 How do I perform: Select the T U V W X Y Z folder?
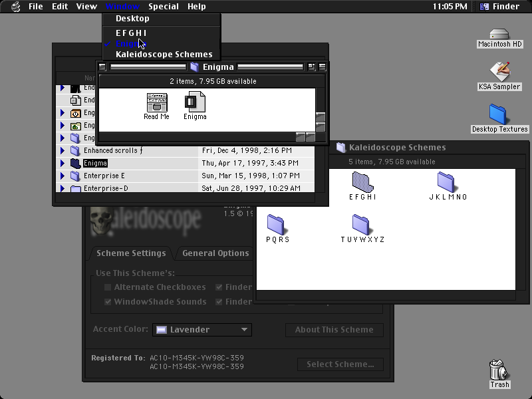361,225
